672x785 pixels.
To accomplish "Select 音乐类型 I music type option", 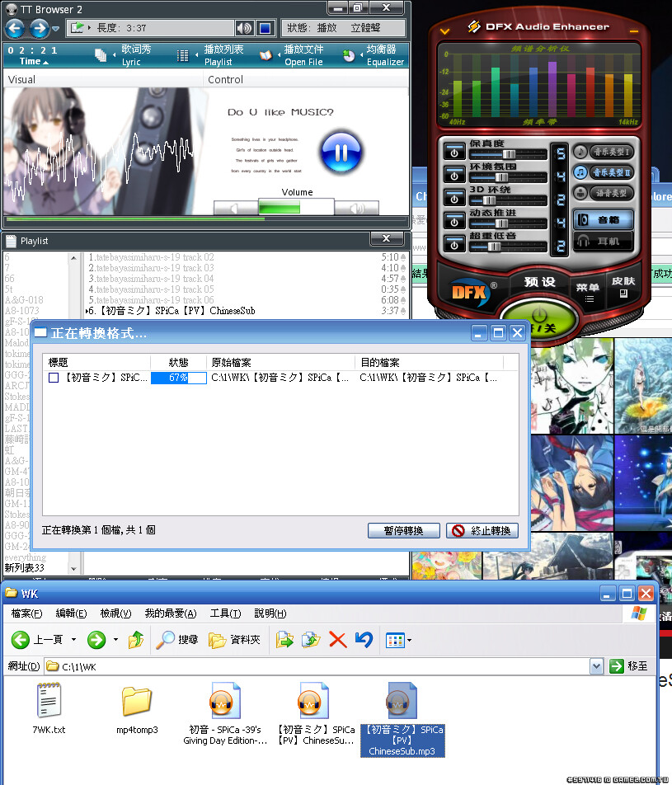I will click(x=604, y=152).
